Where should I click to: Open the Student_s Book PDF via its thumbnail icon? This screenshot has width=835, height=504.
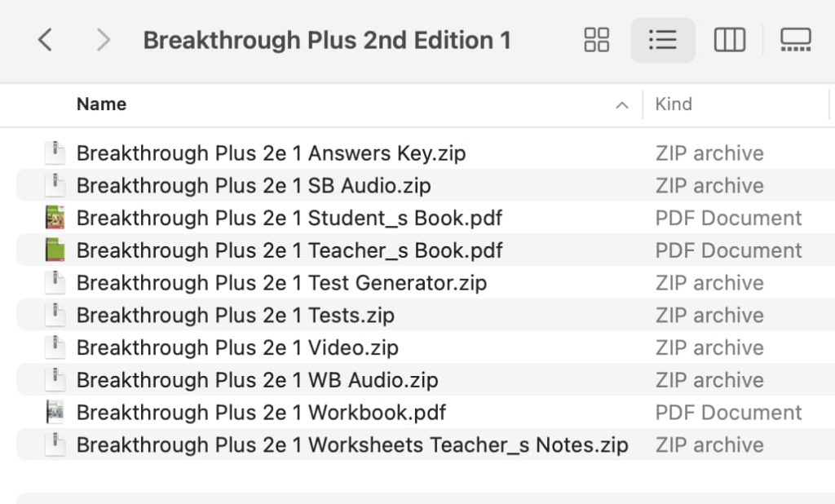(x=55, y=218)
